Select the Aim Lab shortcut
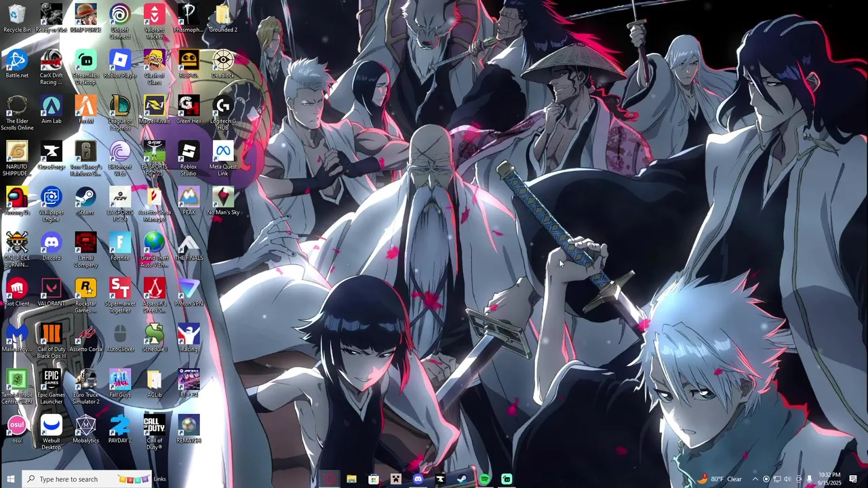The width and height of the screenshot is (868, 488). click(x=52, y=110)
